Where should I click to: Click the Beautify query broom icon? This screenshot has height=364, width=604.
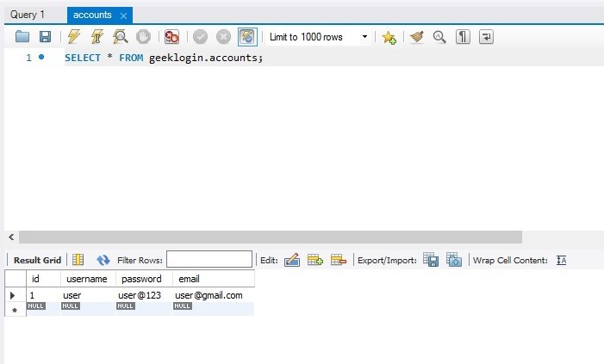point(417,37)
